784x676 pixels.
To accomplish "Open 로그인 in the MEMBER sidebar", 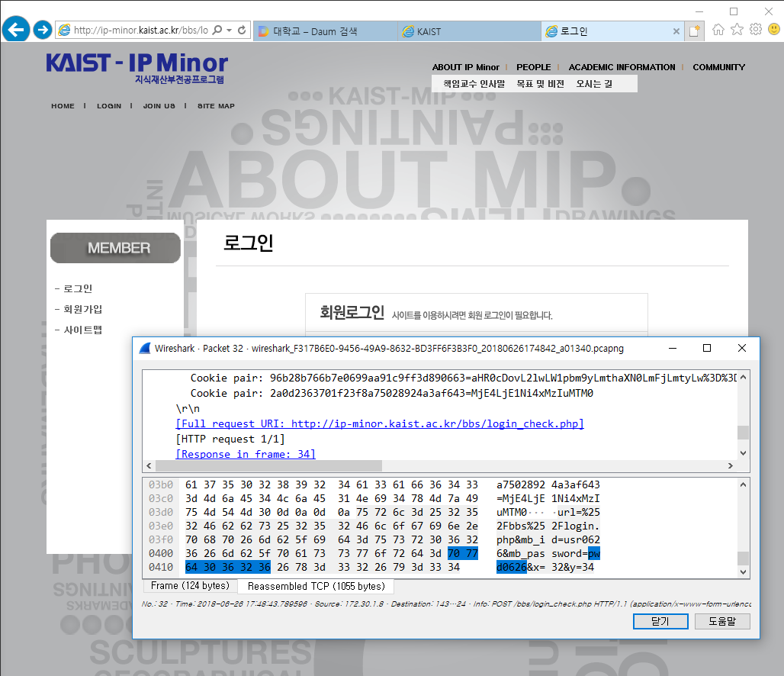I will 78,288.
